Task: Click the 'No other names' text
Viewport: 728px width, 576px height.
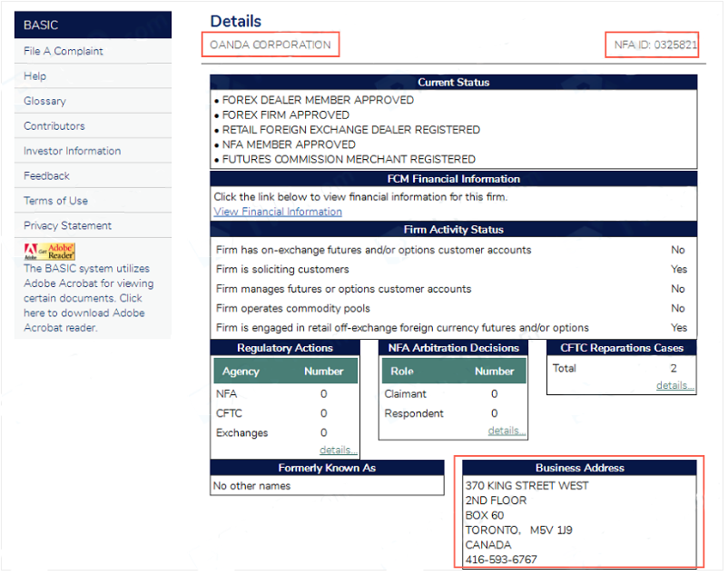Action: point(251,486)
